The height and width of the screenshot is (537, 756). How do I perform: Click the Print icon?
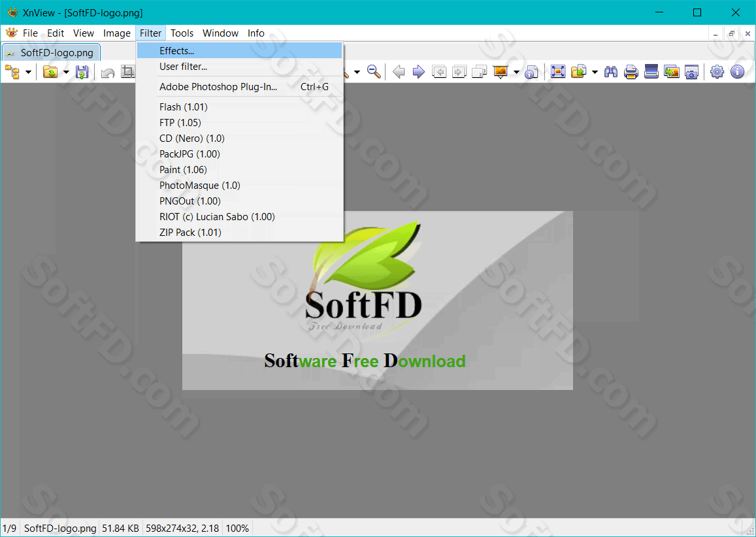[x=631, y=72]
